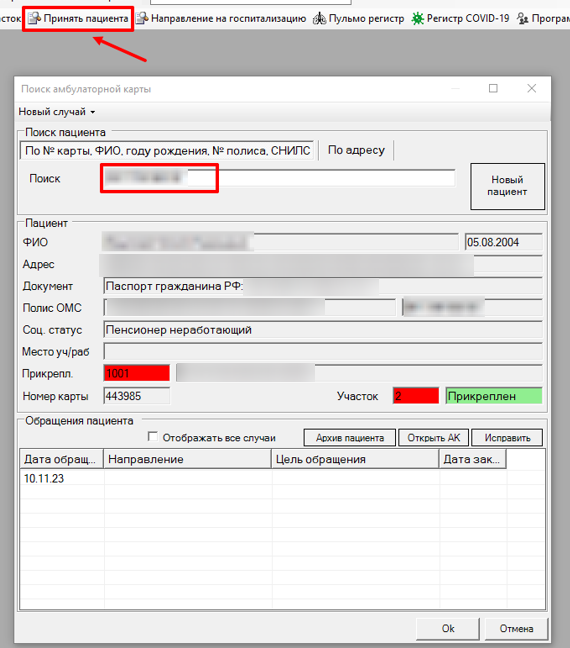
Task: Confirm with the Ok button
Action: pyautogui.click(x=448, y=629)
